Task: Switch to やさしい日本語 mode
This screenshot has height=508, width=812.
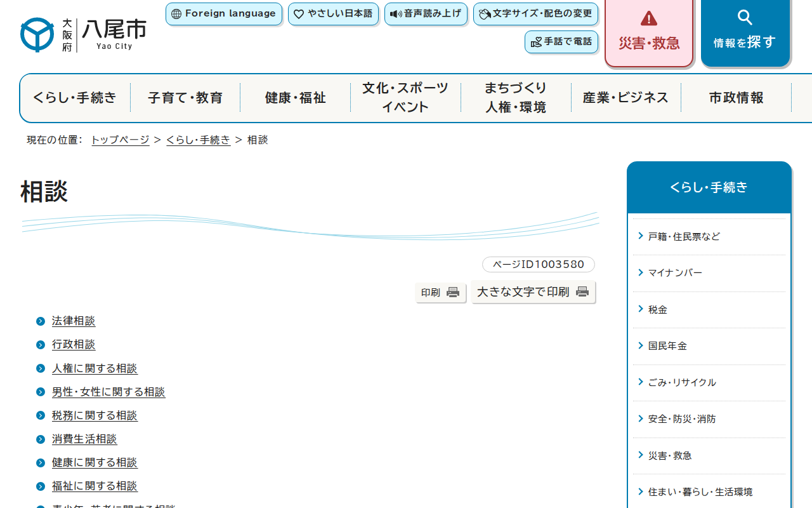Action: coord(333,14)
